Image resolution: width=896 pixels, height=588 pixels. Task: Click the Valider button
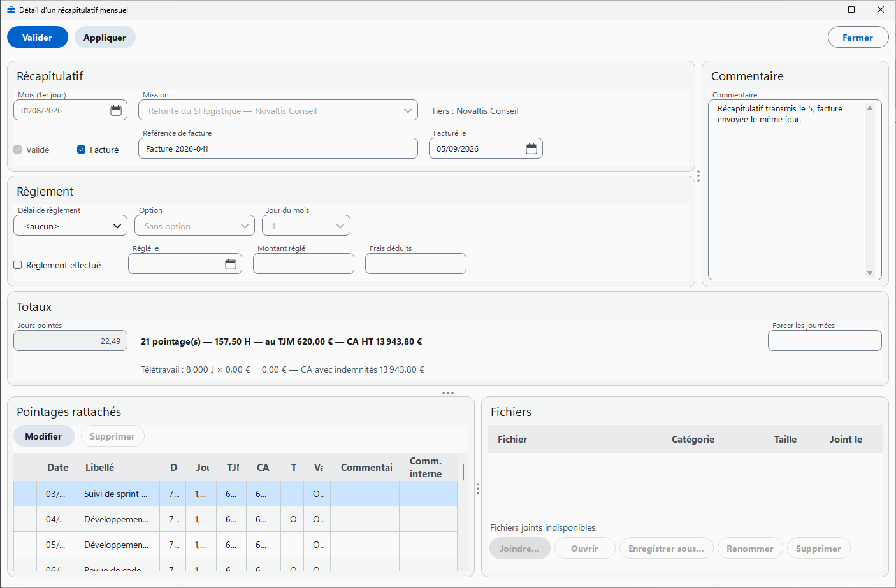38,38
